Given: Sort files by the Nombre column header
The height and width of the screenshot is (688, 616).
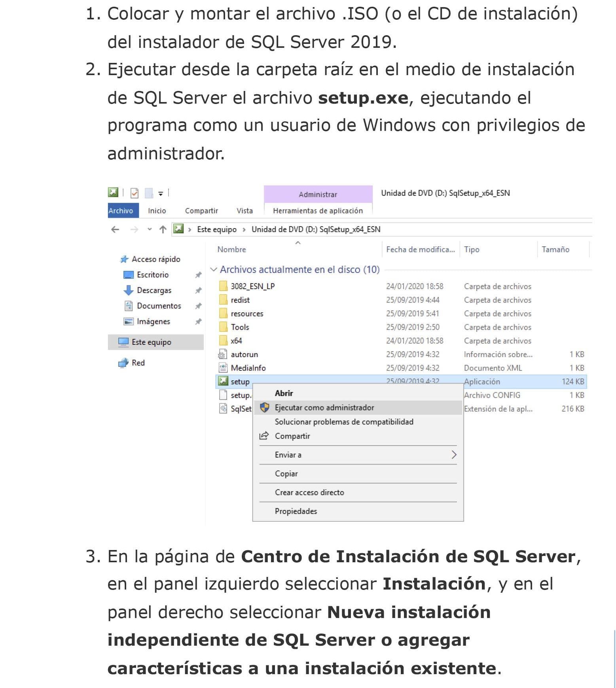Looking at the screenshot, I should (231, 249).
